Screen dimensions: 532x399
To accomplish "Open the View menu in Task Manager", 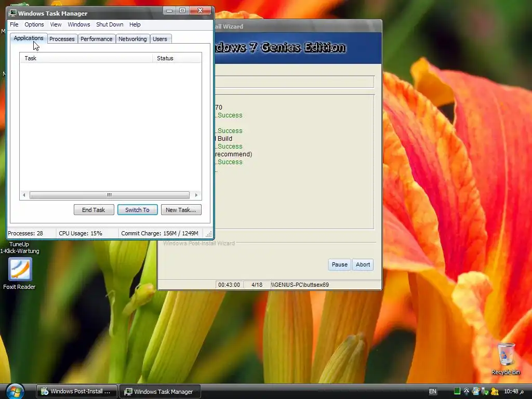I will coord(56,24).
